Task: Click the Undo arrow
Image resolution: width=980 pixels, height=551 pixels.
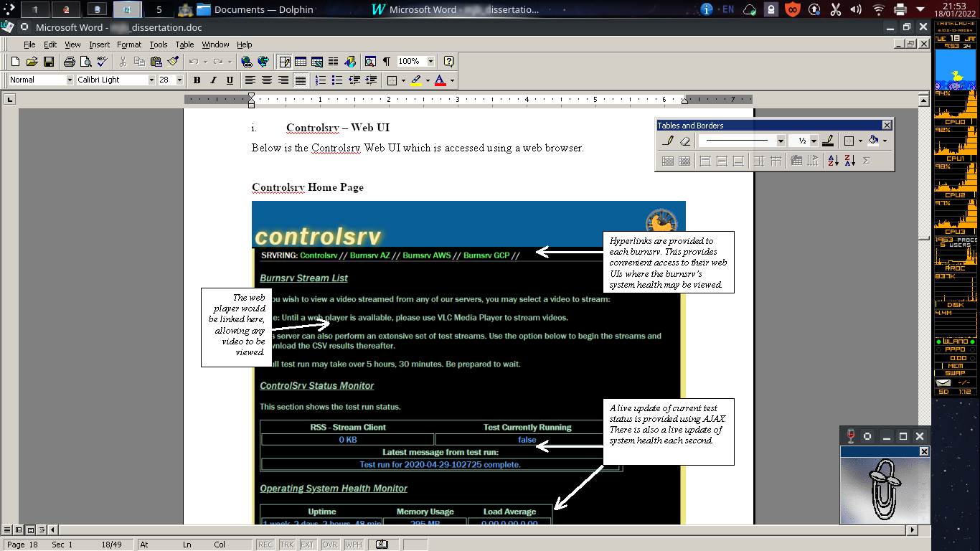Action: point(193,62)
